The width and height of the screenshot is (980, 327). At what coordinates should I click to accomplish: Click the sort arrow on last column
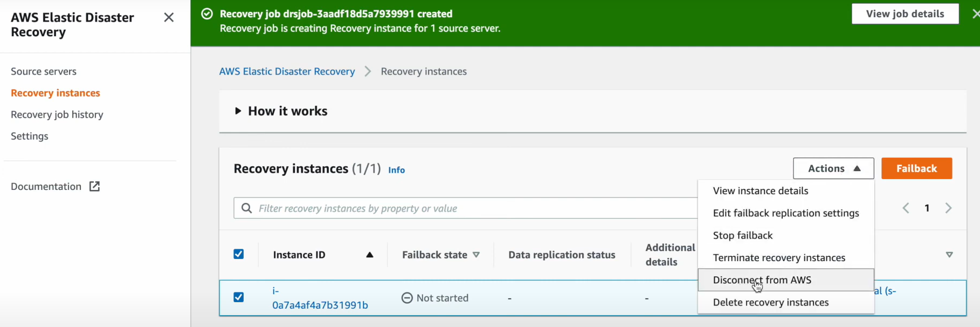tap(949, 255)
